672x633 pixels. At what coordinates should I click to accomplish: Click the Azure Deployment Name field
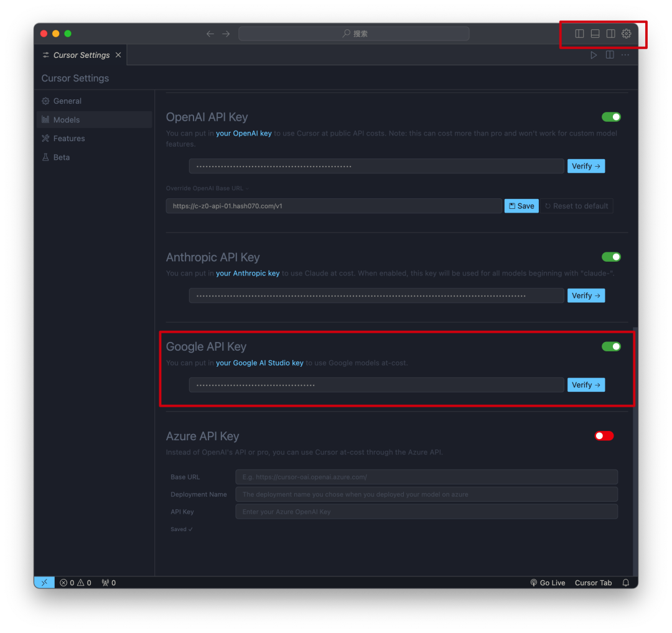point(426,494)
